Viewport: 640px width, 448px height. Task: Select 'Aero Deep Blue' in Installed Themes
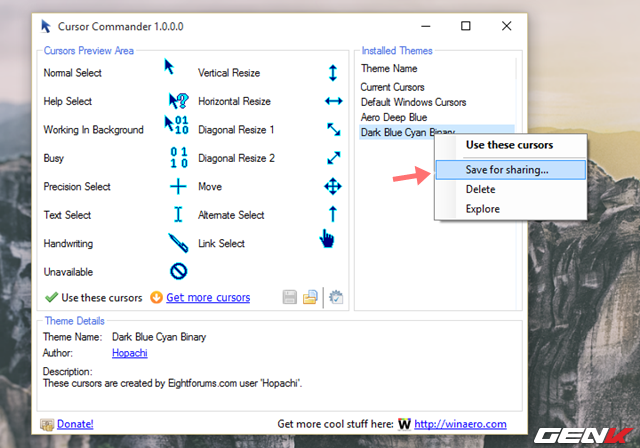click(x=396, y=117)
